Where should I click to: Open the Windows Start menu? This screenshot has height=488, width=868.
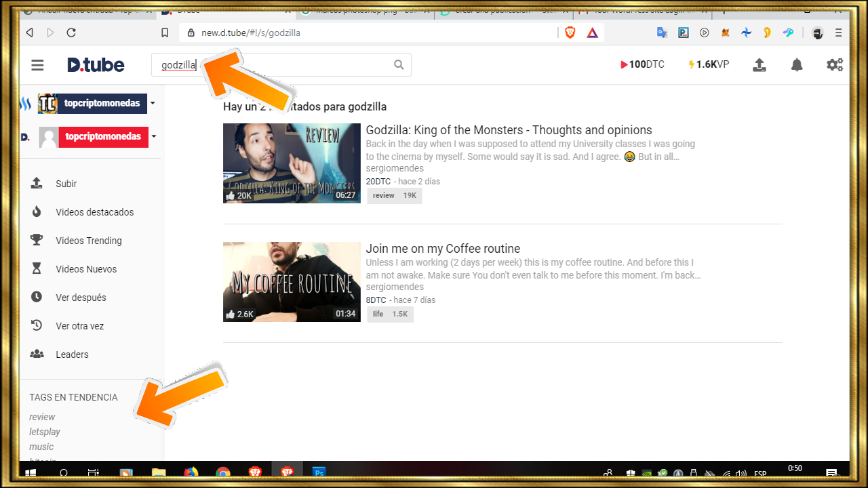31,472
